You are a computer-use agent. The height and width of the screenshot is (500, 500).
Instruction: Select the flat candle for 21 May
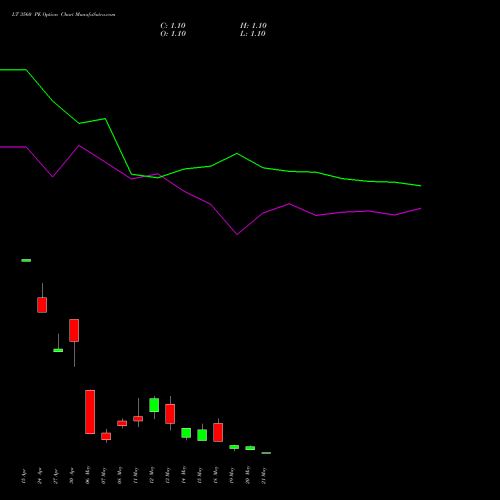(266, 453)
